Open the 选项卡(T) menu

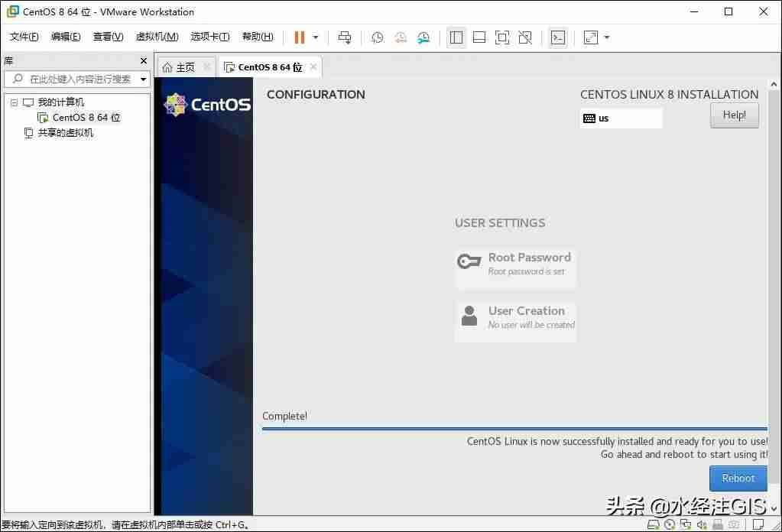(210, 37)
